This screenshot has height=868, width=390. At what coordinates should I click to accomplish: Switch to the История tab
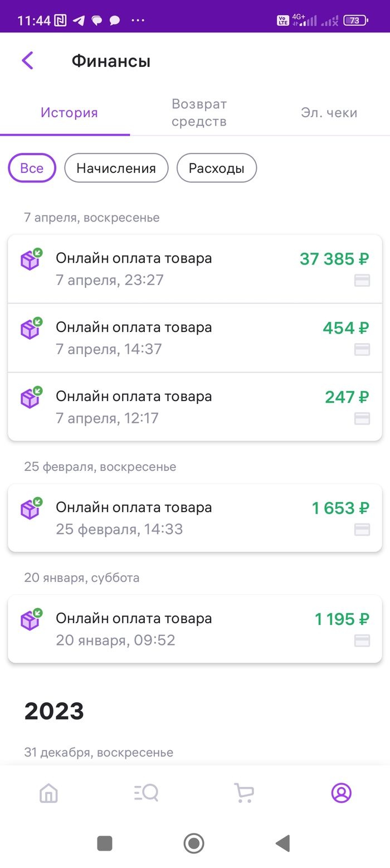[x=69, y=113]
